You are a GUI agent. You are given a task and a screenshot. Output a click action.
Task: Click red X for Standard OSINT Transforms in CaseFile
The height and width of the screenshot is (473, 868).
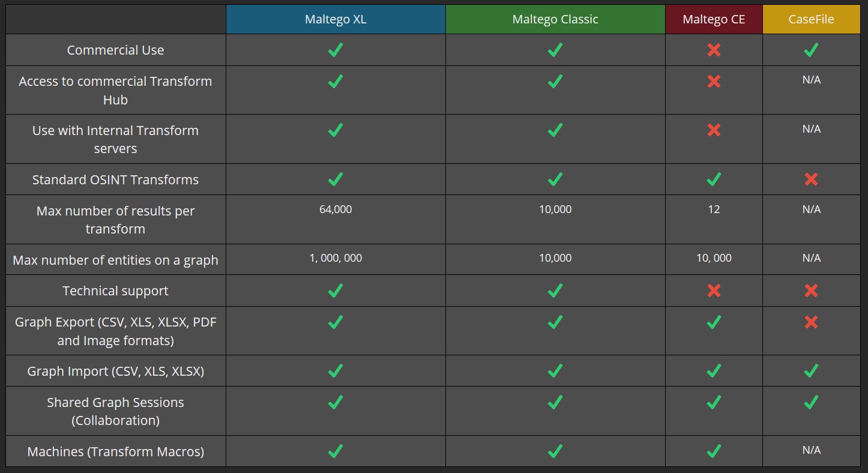coord(811,179)
